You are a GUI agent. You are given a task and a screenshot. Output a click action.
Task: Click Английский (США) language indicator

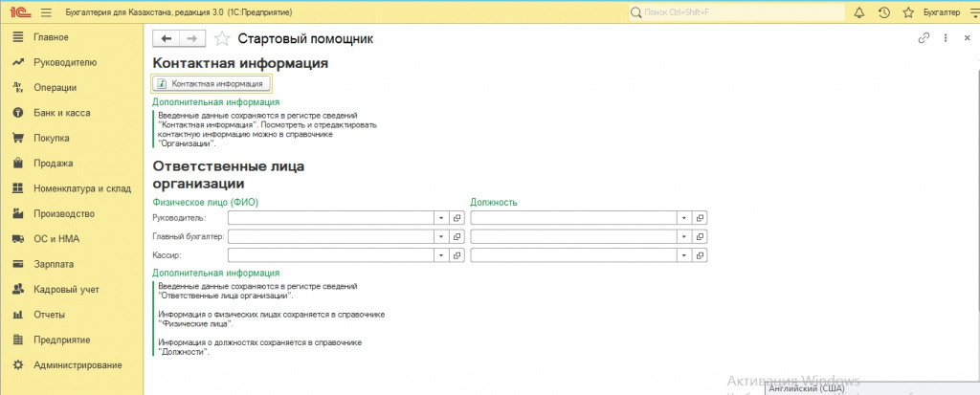[x=806, y=388]
